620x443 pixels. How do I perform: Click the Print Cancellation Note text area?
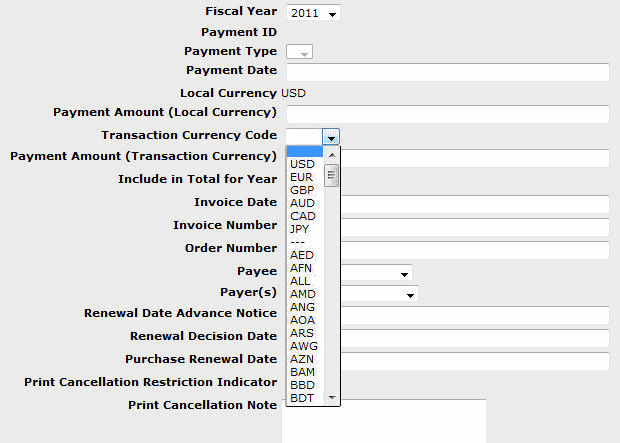point(384,420)
